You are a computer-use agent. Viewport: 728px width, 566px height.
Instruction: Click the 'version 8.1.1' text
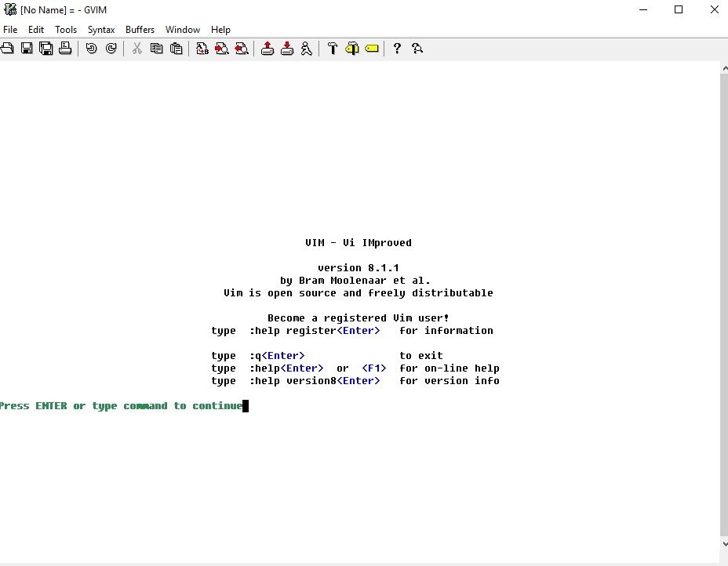[359, 267]
